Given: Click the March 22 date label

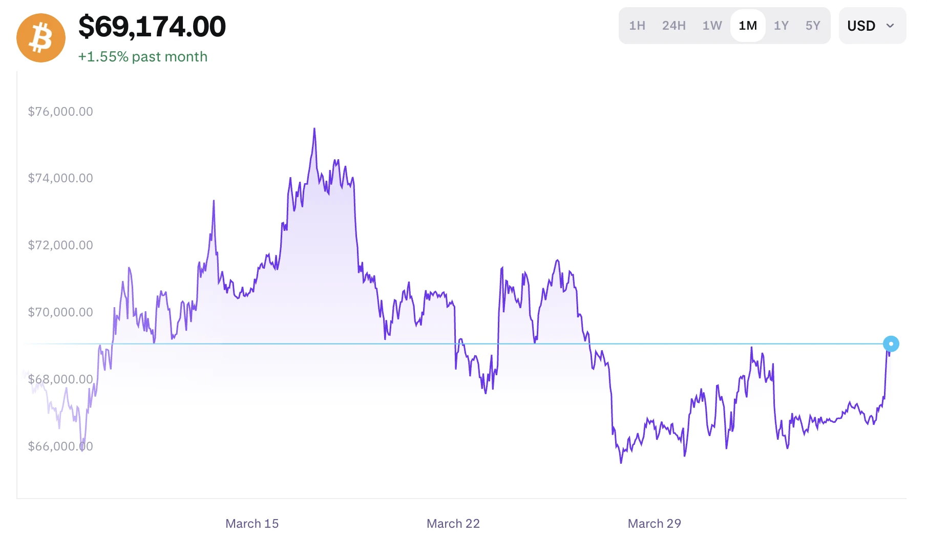Looking at the screenshot, I should pos(453,523).
